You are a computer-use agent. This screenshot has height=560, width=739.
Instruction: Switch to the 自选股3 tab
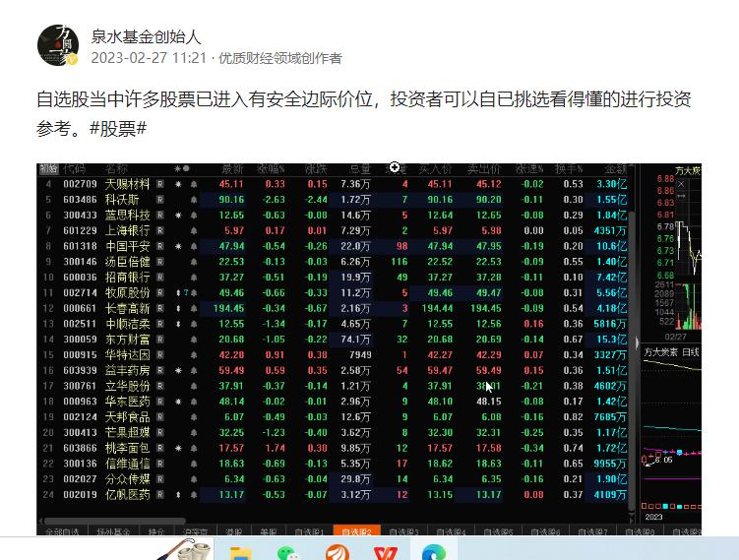click(403, 531)
